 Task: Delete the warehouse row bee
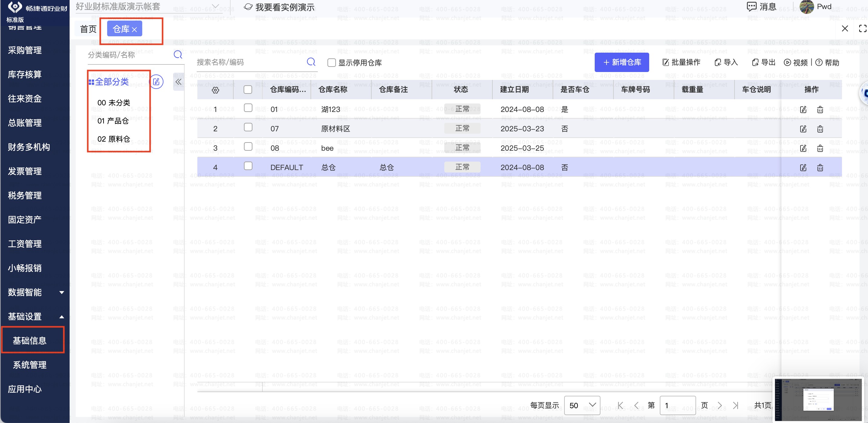[x=820, y=148]
